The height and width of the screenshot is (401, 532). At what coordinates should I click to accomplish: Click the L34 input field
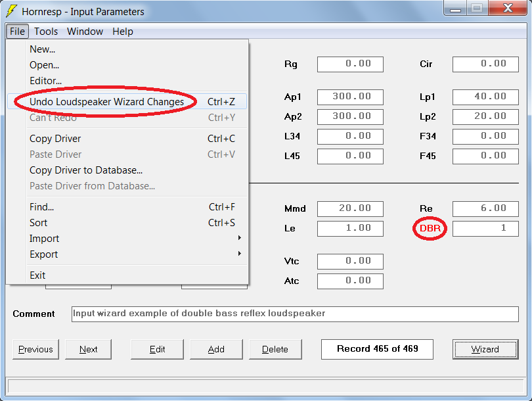(x=350, y=137)
